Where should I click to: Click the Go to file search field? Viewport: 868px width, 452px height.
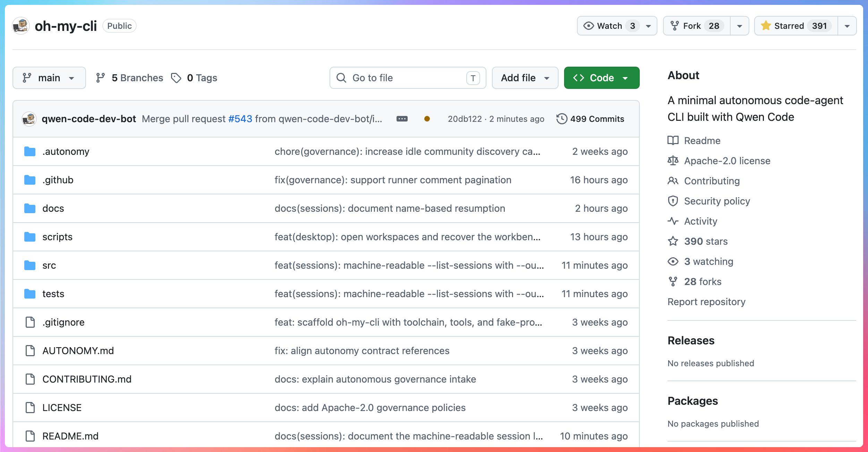(x=408, y=78)
